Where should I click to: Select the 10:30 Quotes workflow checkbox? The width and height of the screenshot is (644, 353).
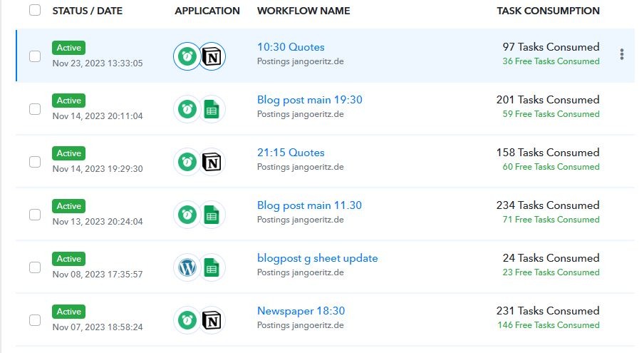pyautogui.click(x=35, y=56)
